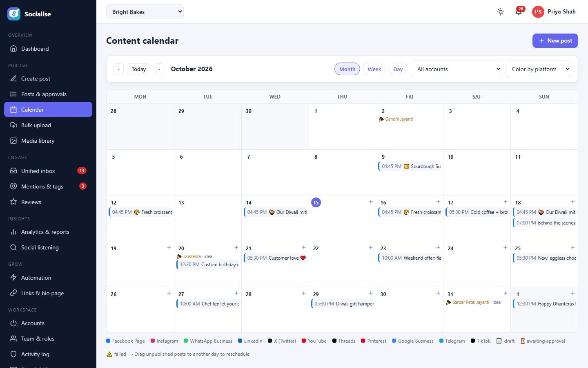Screen dimensions: 588x368
Task: Open the Unified inbox
Action: [x=48, y=171]
